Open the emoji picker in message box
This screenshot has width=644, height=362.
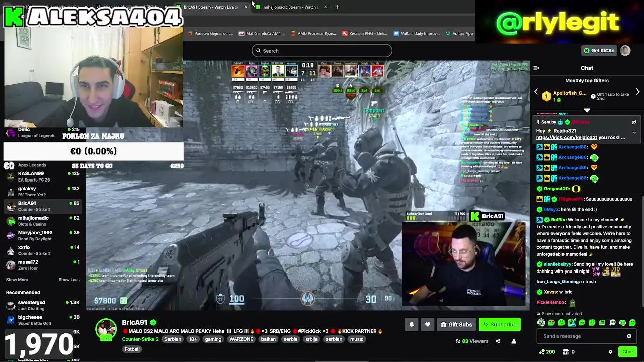coord(629,336)
